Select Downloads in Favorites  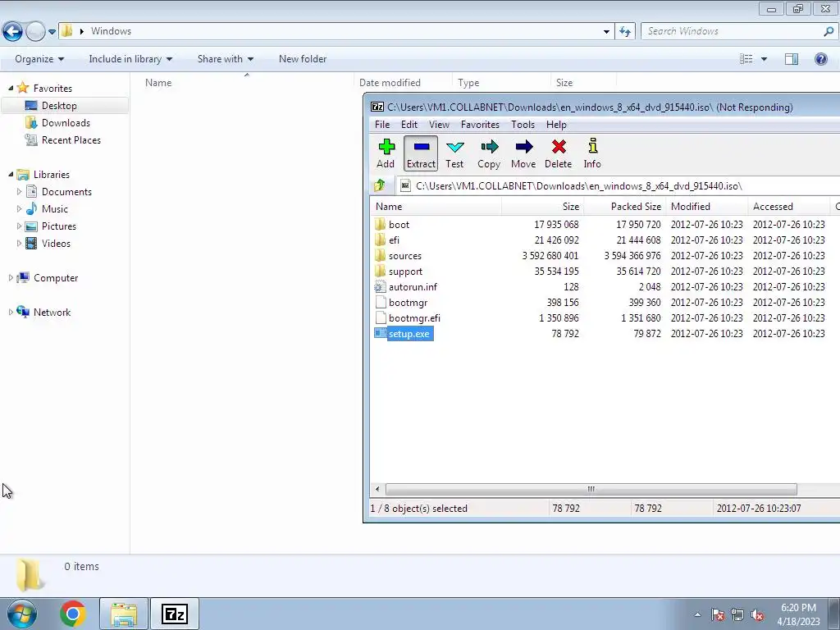point(65,123)
